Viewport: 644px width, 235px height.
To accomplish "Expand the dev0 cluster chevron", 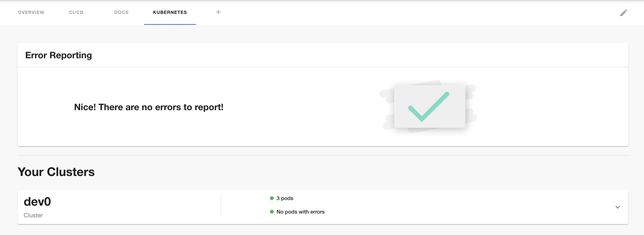I will [617, 207].
